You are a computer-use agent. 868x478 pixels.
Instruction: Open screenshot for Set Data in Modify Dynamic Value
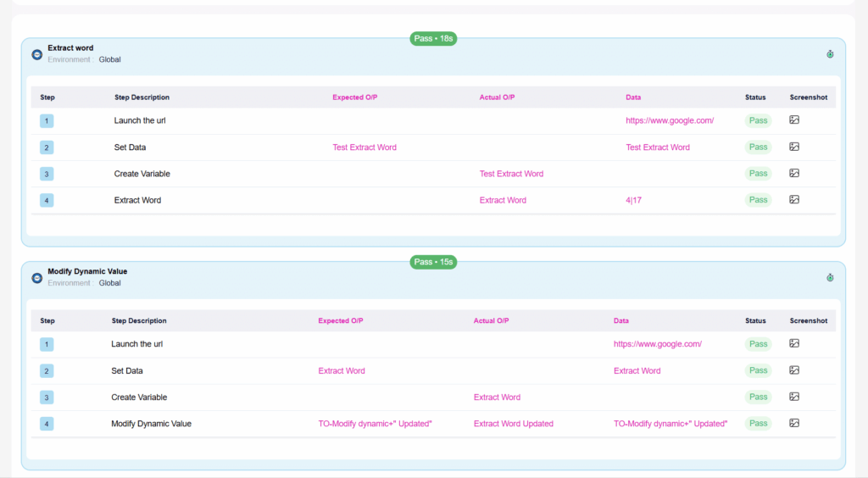pyautogui.click(x=794, y=370)
